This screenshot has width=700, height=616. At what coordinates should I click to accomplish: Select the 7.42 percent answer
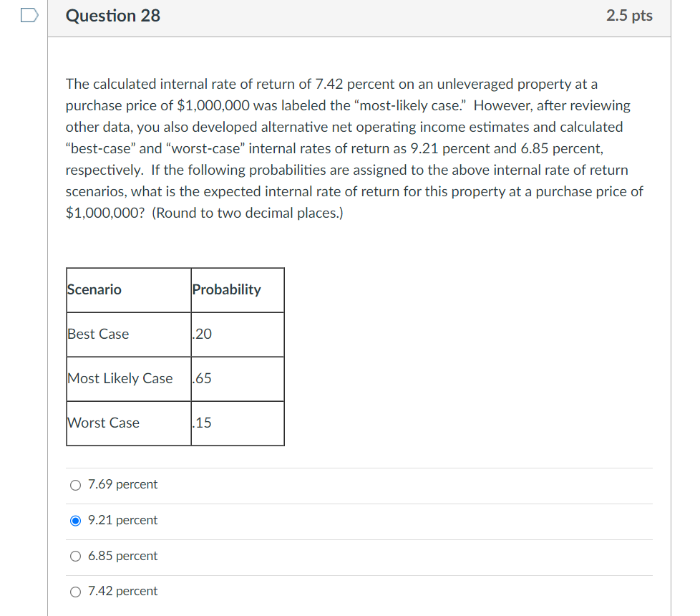[x=75, y=591]
